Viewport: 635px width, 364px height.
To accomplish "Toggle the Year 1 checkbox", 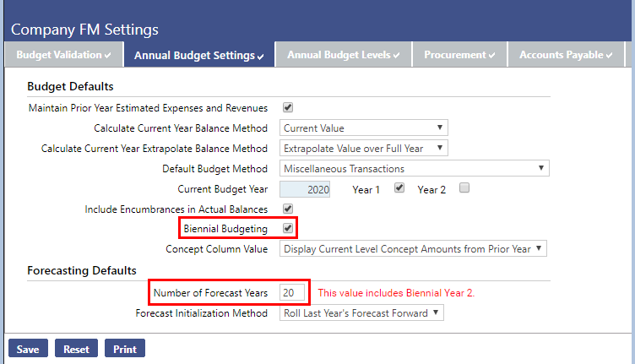I will 399,188.
